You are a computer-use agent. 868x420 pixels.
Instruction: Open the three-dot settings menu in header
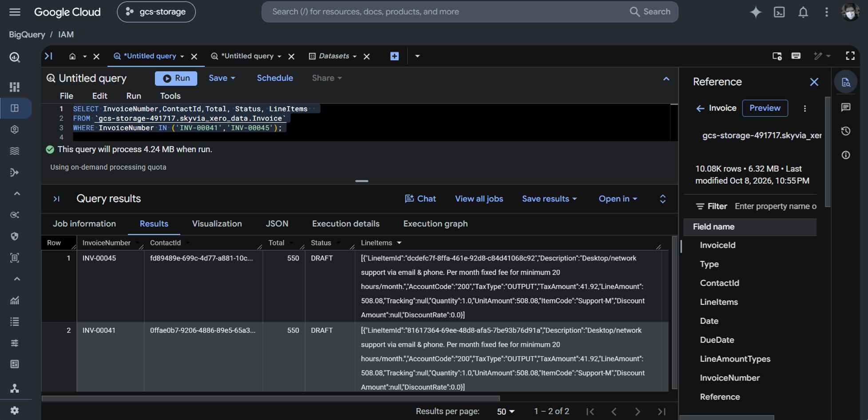point(826,12)
